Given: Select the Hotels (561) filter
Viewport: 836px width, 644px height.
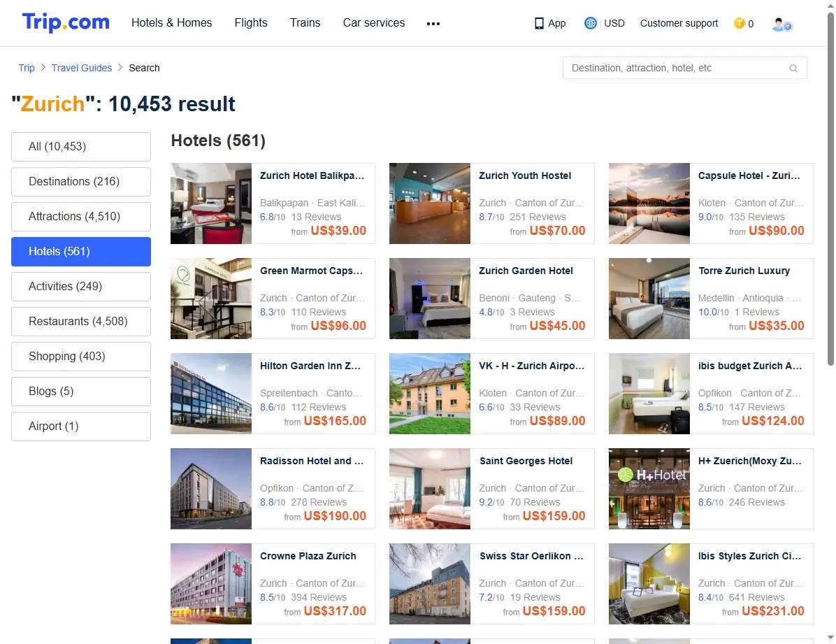Looking at the screenshot, I should [81, 251].
